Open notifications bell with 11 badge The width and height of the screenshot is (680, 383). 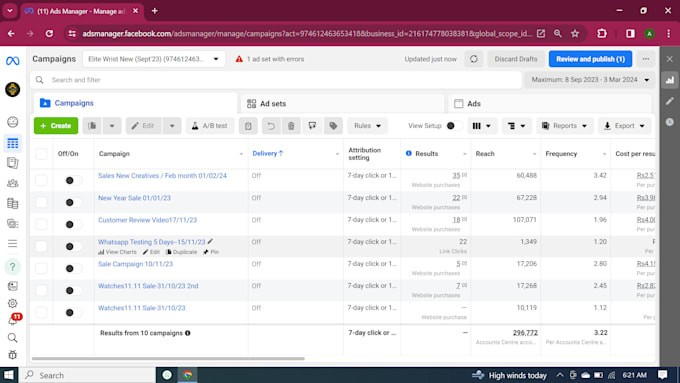(x=13, y=320)
